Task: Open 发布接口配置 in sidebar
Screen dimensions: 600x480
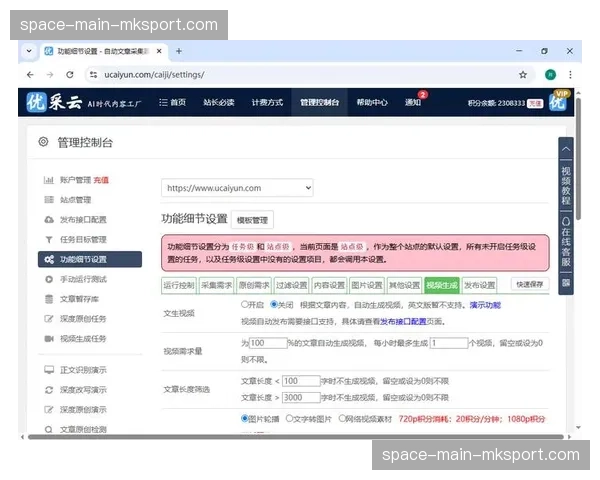Action: (83, 220)
